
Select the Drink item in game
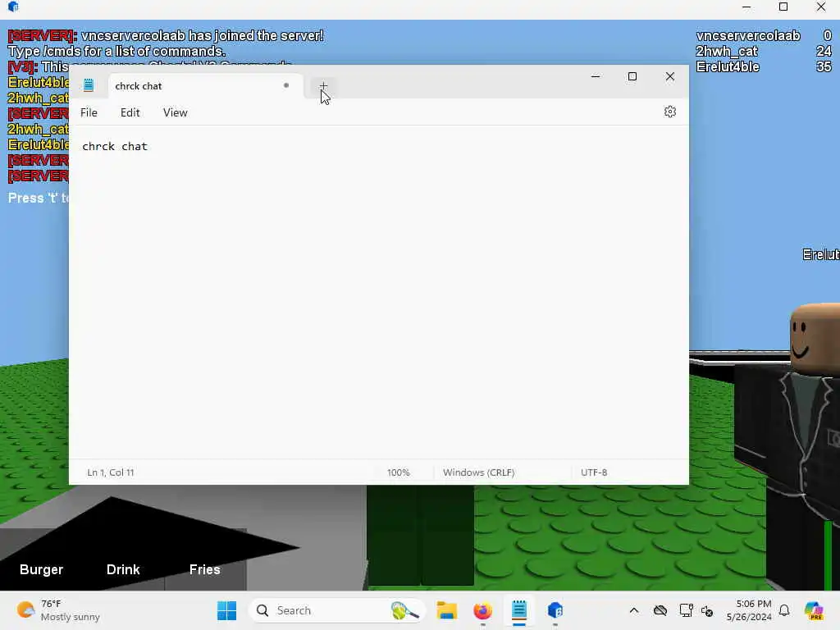coord(123,569)
